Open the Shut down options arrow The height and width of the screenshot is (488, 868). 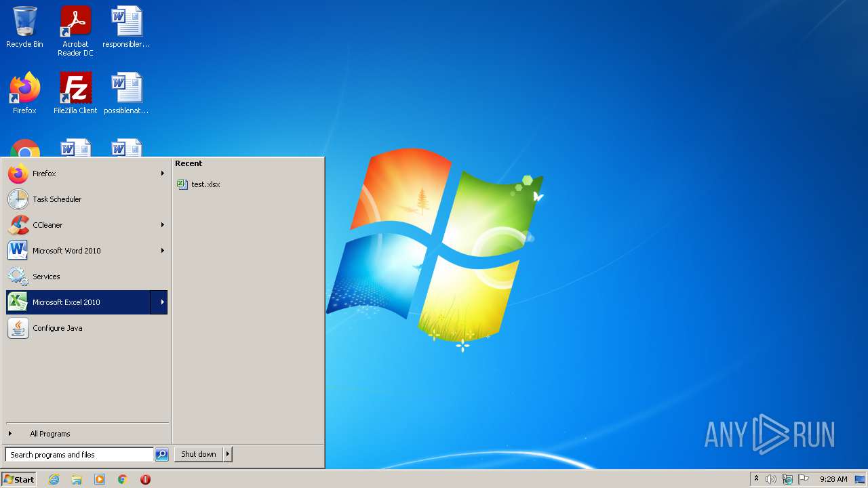pos(228,454)
